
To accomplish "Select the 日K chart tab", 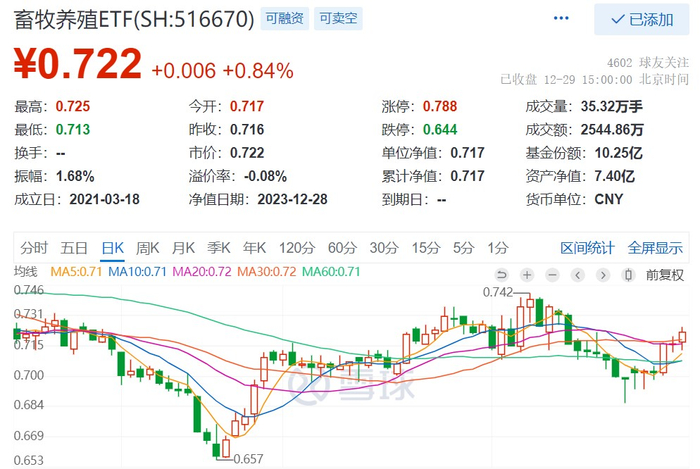I will click(x=112, y=248).
